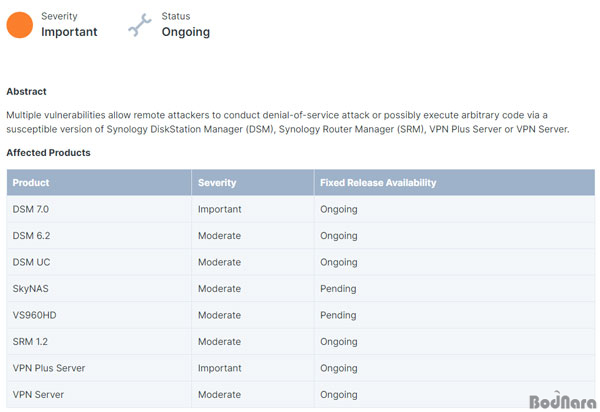This screenshot has width=600, height=412.
Task: Click Important severity for VPN Plus Server
Action: [220, 368]
